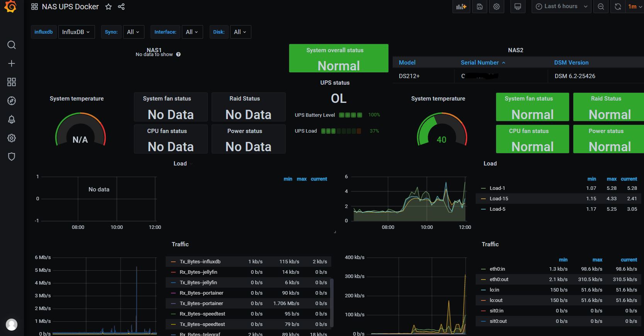This screenshot has width=644, height=336.
Task: Open Explore compass in sidebar
Action: click(x=12, y=101)
